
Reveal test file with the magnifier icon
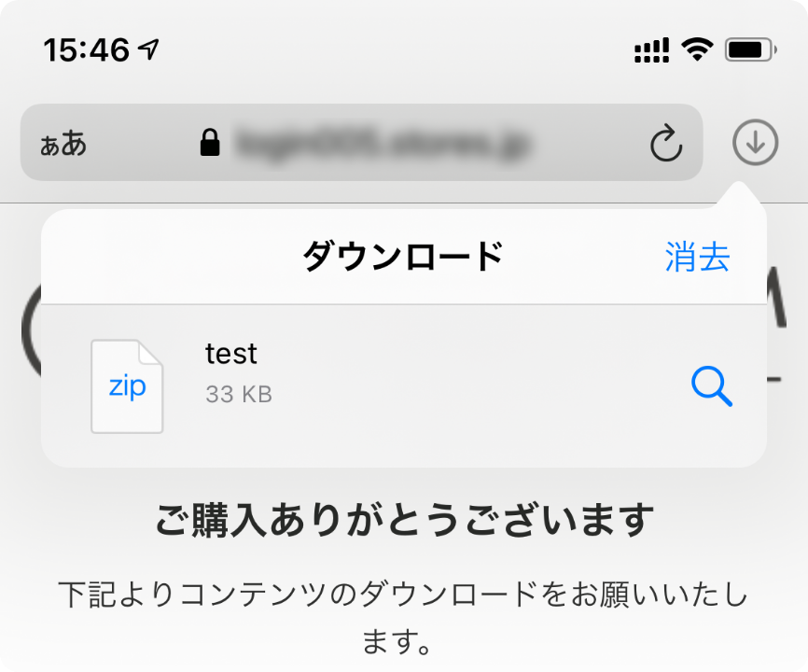(712, 385)
